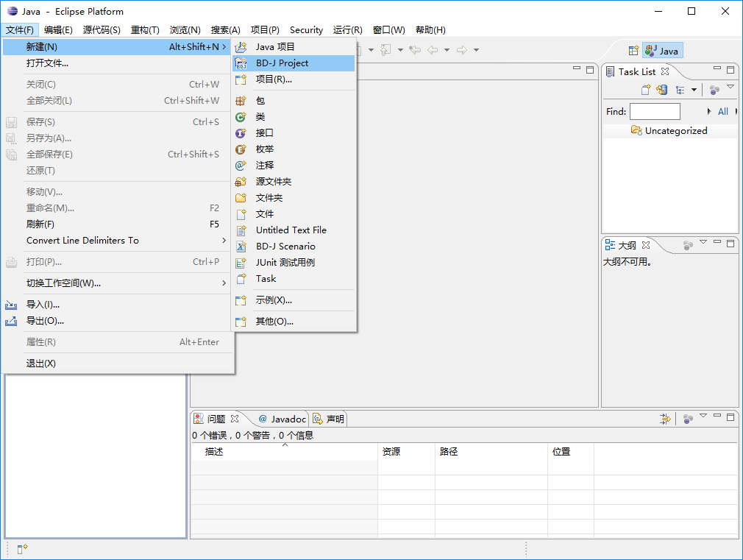Create a JUnit 测试用例 test case

[294, 262]
